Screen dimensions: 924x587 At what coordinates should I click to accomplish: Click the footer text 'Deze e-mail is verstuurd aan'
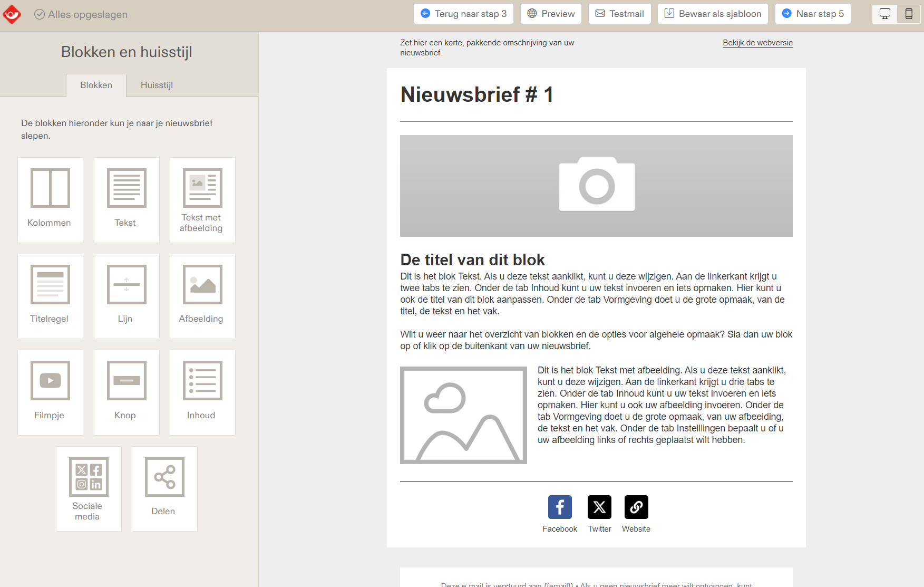click(x=596, y=584)
